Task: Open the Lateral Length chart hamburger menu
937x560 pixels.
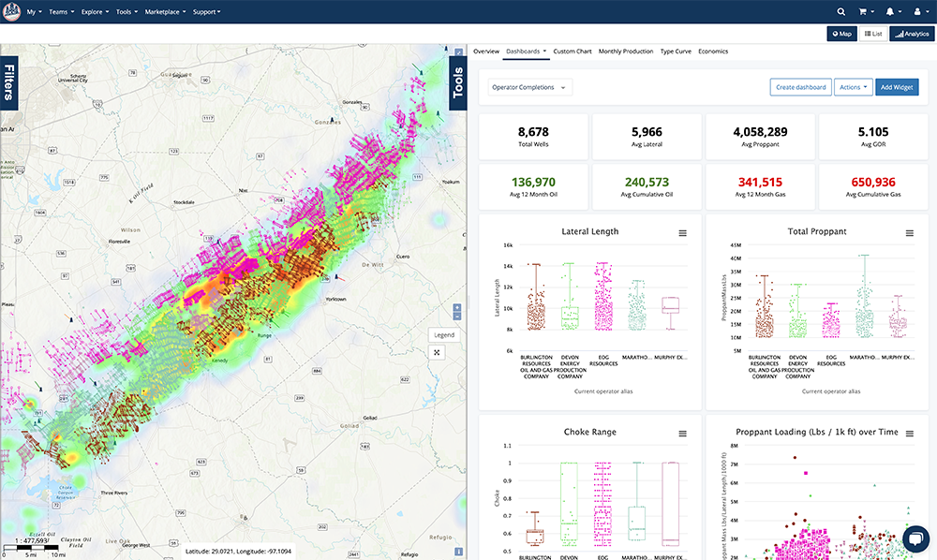Action: click(x=682, y=233)
